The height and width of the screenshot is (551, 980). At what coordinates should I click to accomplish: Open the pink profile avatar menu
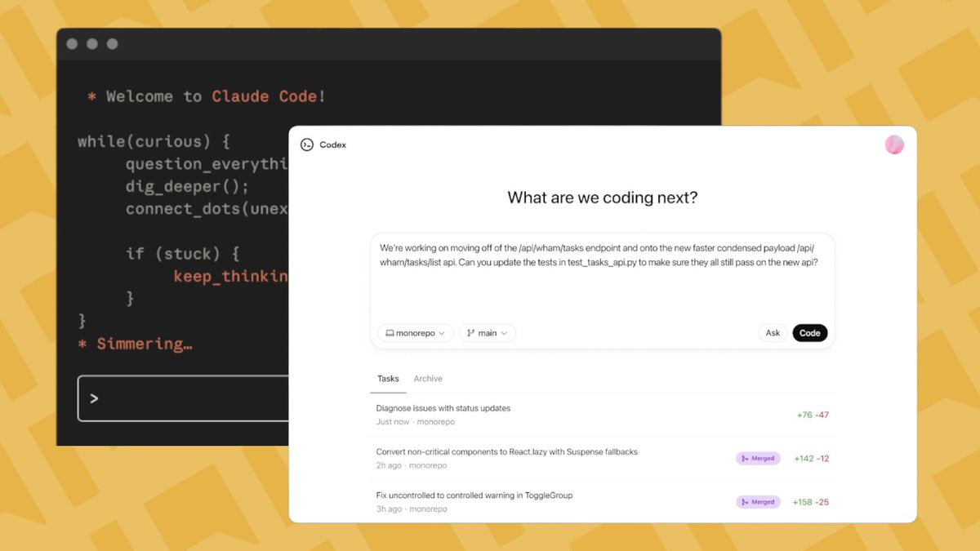pos(894,143)
